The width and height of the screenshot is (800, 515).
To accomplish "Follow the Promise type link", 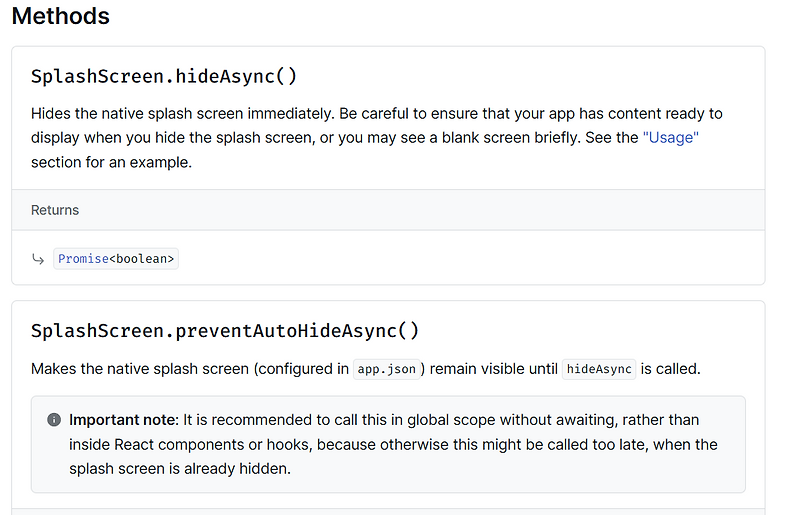I will coord(83,259).
